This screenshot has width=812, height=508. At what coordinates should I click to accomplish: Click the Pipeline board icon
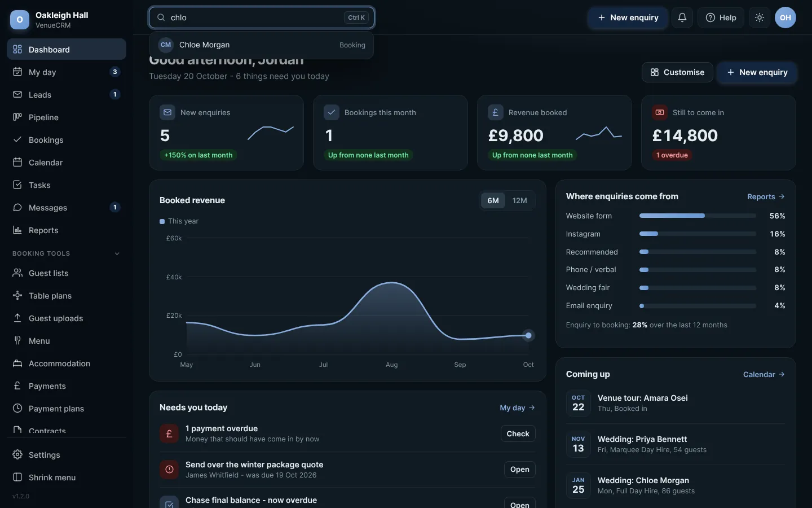[x=17, y=117]
